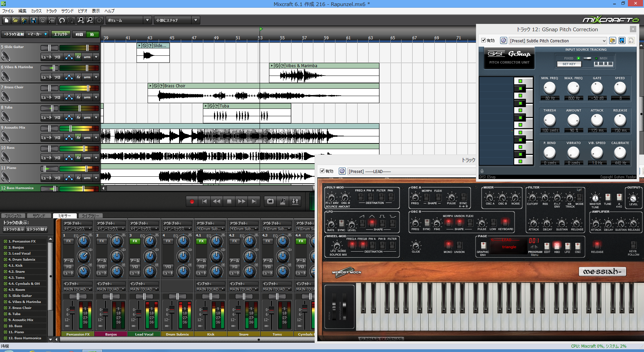
Task: Click the punch in/out arrows icon
Action: tap(295, 202)
